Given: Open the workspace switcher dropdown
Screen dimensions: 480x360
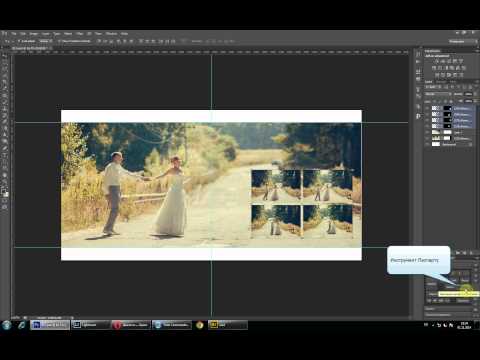Looking at the screenshot, I should [x=462, y=41].
